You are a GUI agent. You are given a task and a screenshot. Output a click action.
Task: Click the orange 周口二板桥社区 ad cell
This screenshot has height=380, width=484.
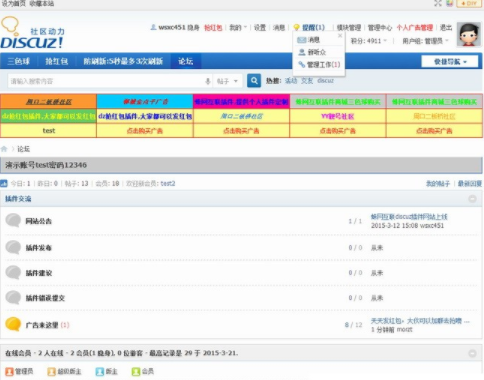pyautogui.click(x=49, y=101)
